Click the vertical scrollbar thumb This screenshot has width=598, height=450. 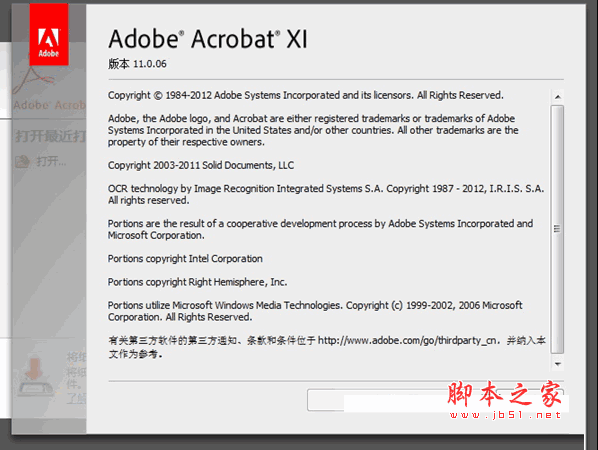tap(557, 230)
